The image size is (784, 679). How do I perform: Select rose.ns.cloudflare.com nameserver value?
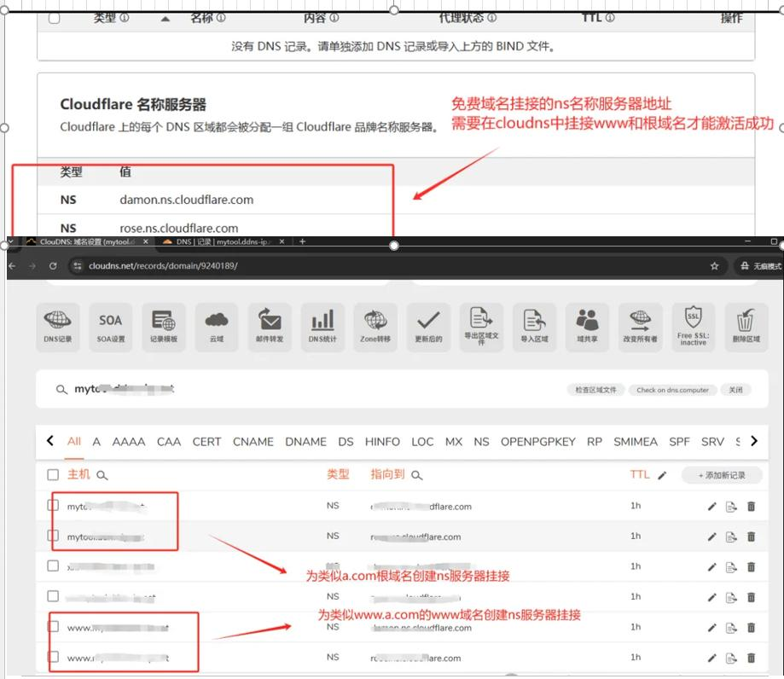[179, 229]
